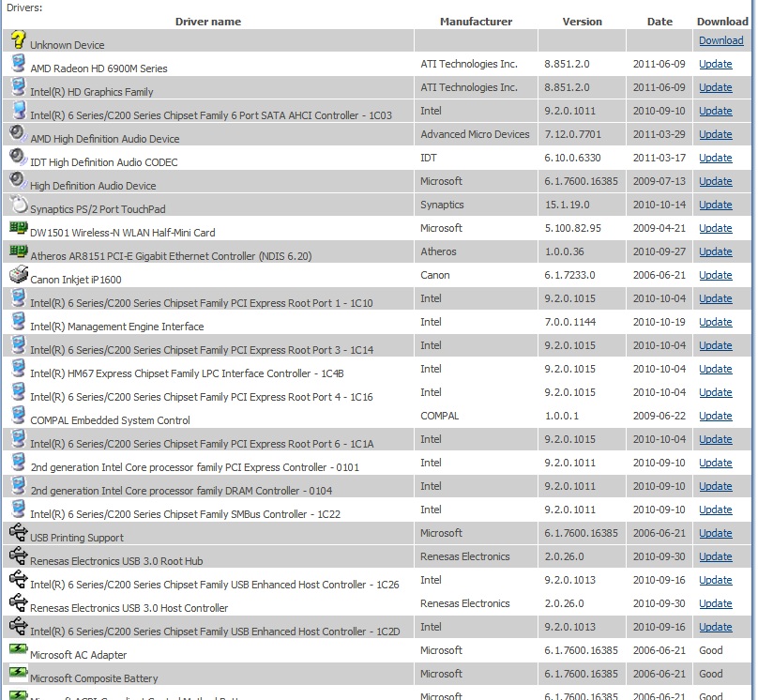Click the DW1501 Wireless-N WLAN card icon

click(x=19, y=227)
